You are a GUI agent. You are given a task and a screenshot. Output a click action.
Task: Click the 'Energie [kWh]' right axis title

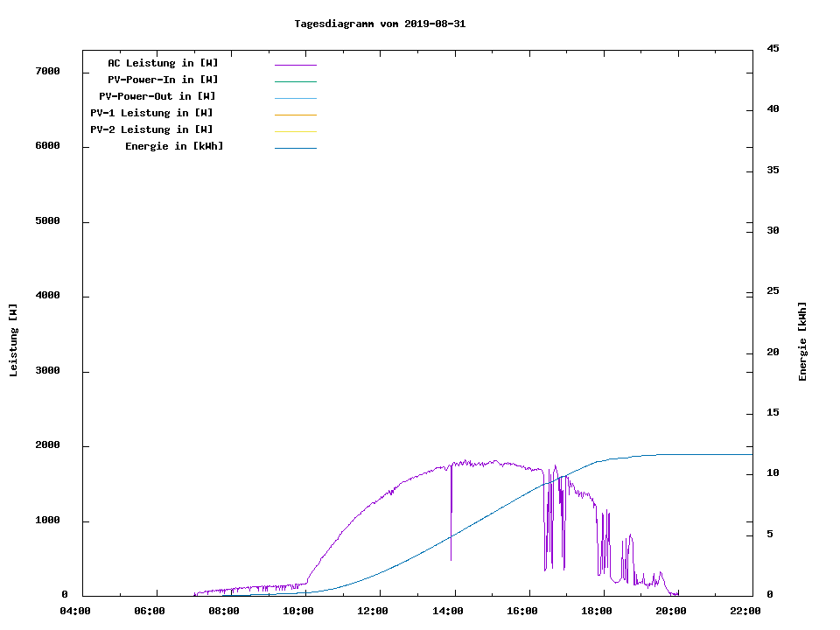pos(803,341)
